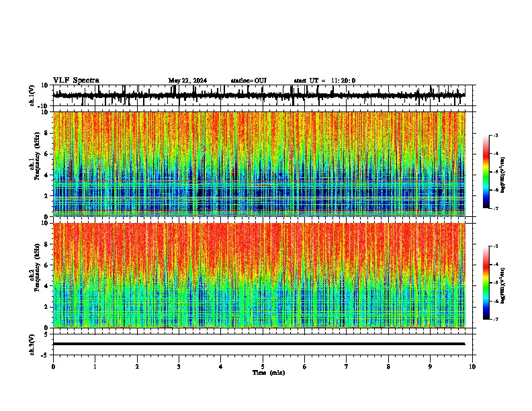
Task: Click the "-3" label on ch.1 colorbar
Action: tap(495, 135)
